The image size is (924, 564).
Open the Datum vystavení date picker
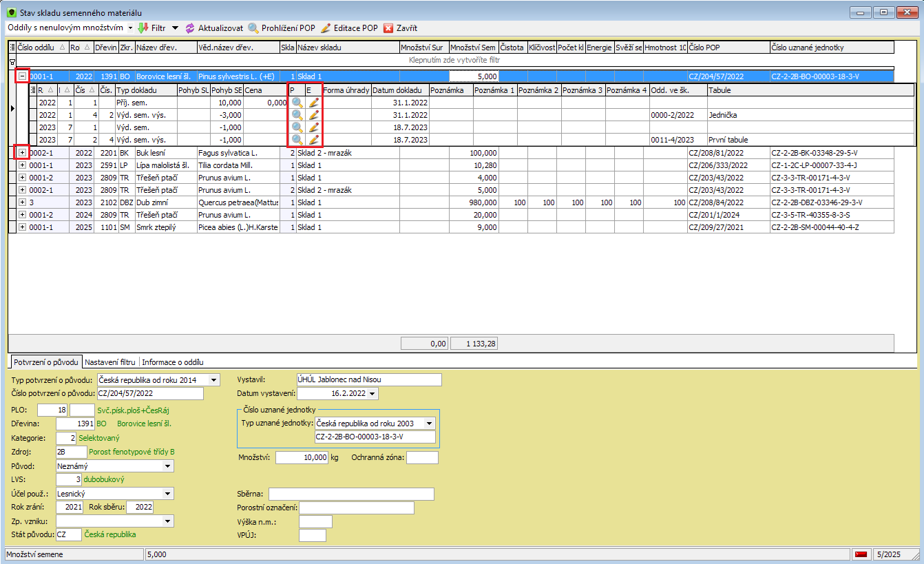(x=372, y=393)
